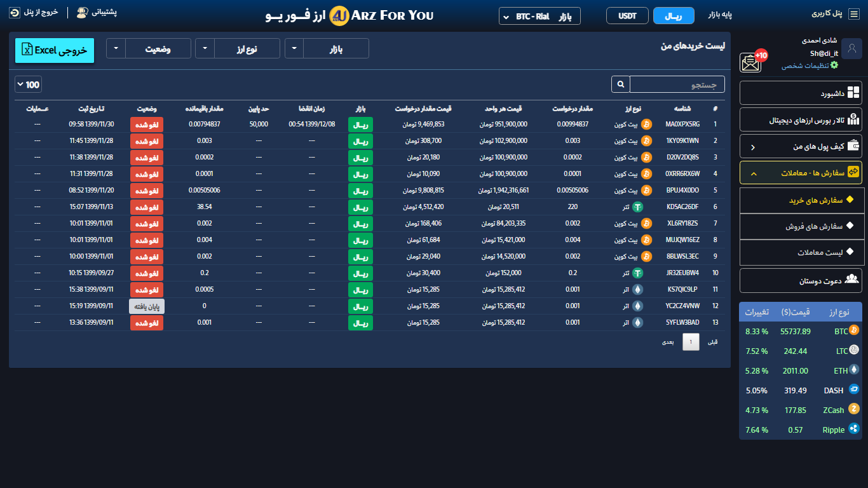Open تنظیمات شخصی personal settings link
The image size is (868, 488).
tap(809, 65)
